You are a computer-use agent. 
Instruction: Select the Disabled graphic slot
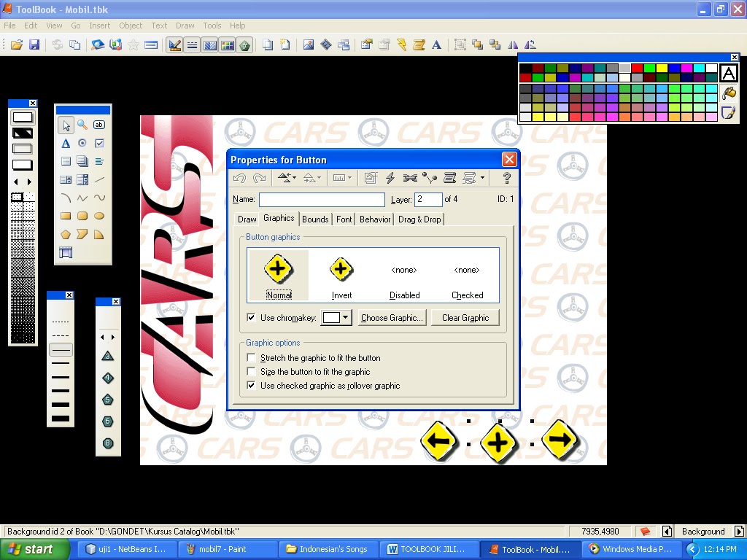point(404,276)
